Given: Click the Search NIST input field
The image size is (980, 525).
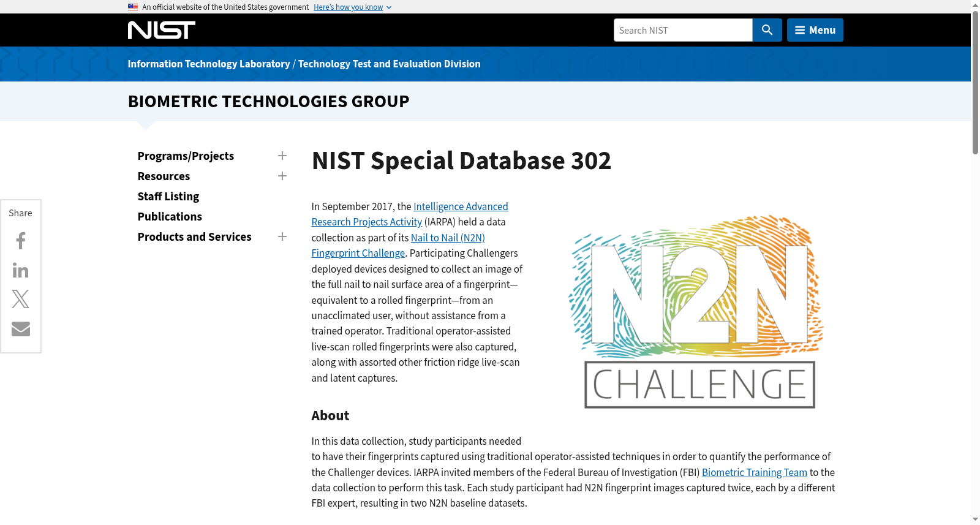Looking at the screenshot, I should [x=683, y=30].
